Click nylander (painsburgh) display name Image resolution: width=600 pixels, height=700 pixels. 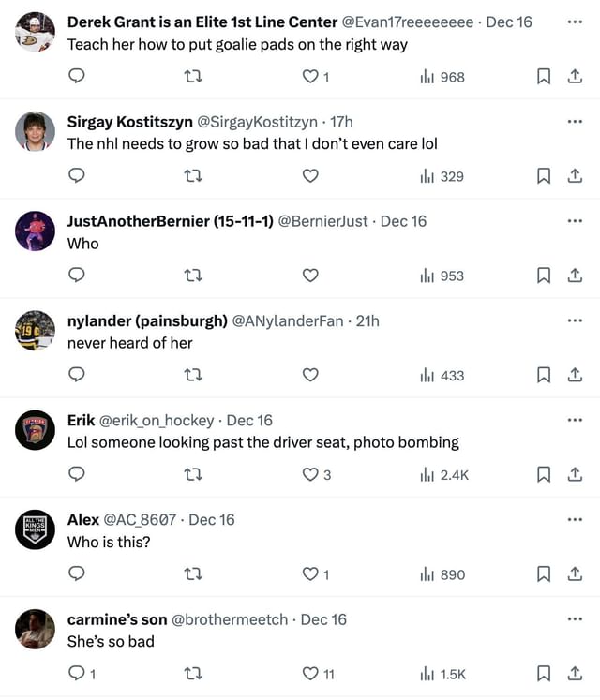(x=147, y=320)
